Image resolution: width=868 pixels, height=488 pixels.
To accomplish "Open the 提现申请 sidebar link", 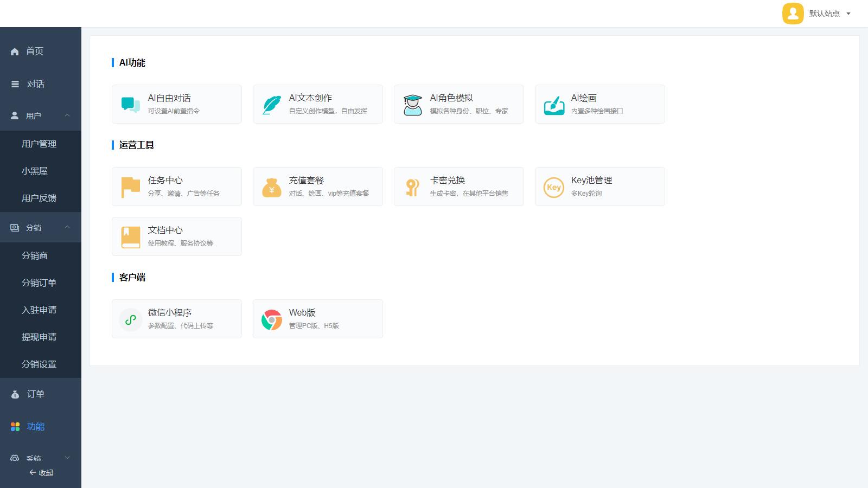I will 39,337.
